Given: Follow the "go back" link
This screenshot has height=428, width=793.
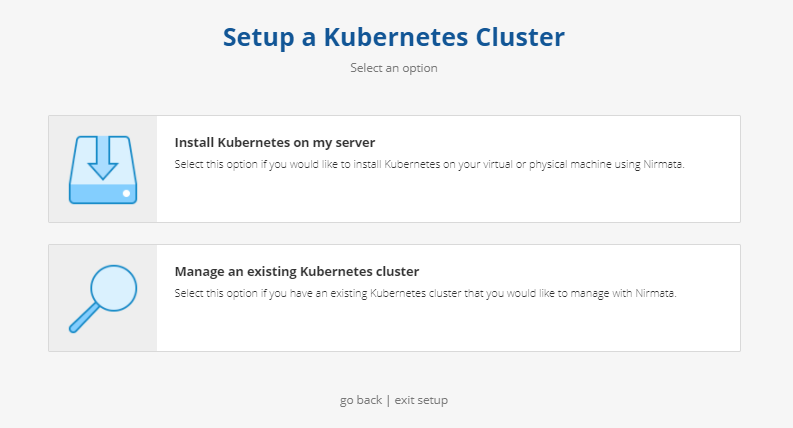Looking at the screenshot, I should pyautogui.click(x=361, y=400).
